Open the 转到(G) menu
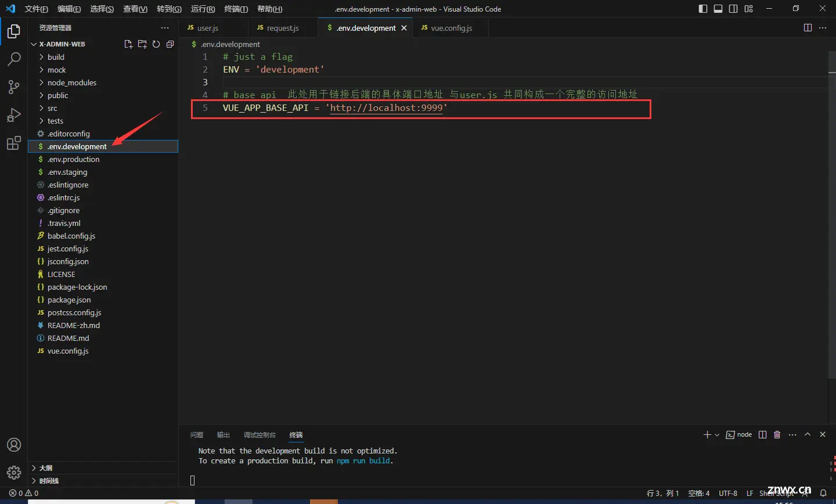The height and width of the screenshot is (504, 836). [169, 9]
